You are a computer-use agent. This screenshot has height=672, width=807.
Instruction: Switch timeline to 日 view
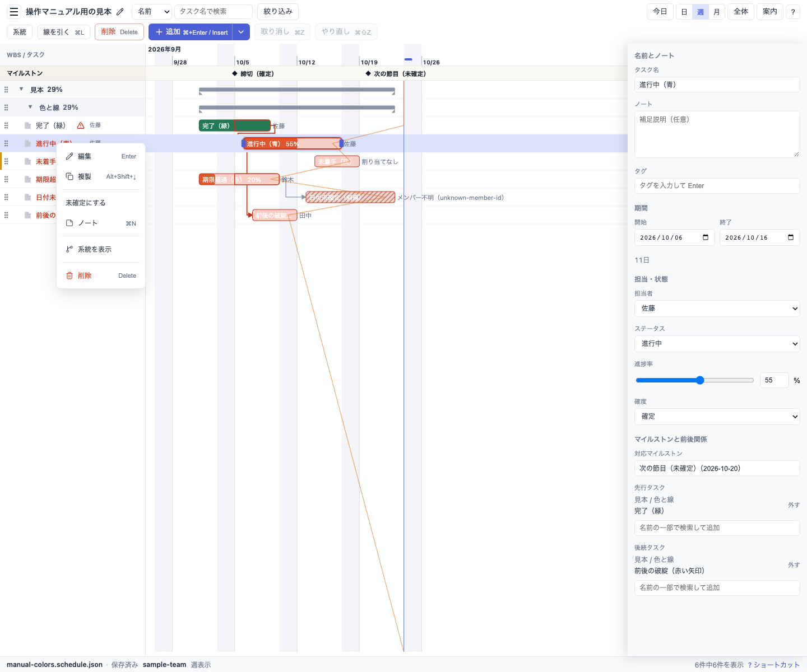pos(684,12)
